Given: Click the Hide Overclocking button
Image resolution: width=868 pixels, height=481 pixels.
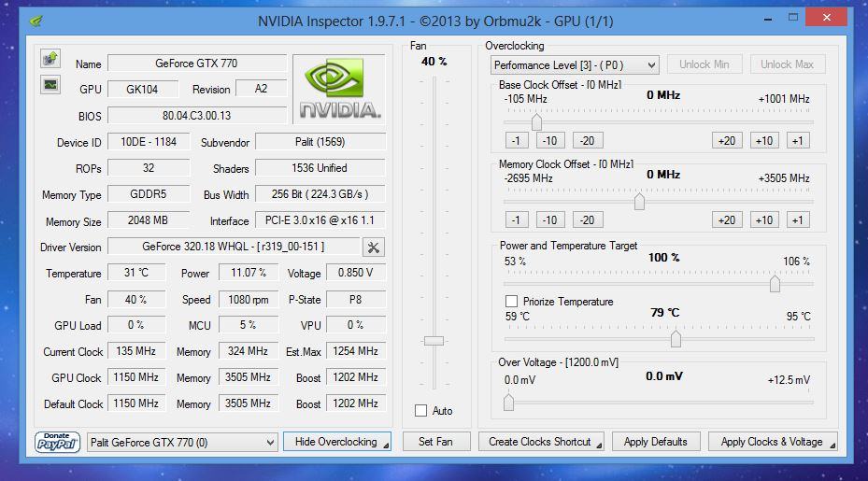Looking at the screenshot, I should point(337,442).
